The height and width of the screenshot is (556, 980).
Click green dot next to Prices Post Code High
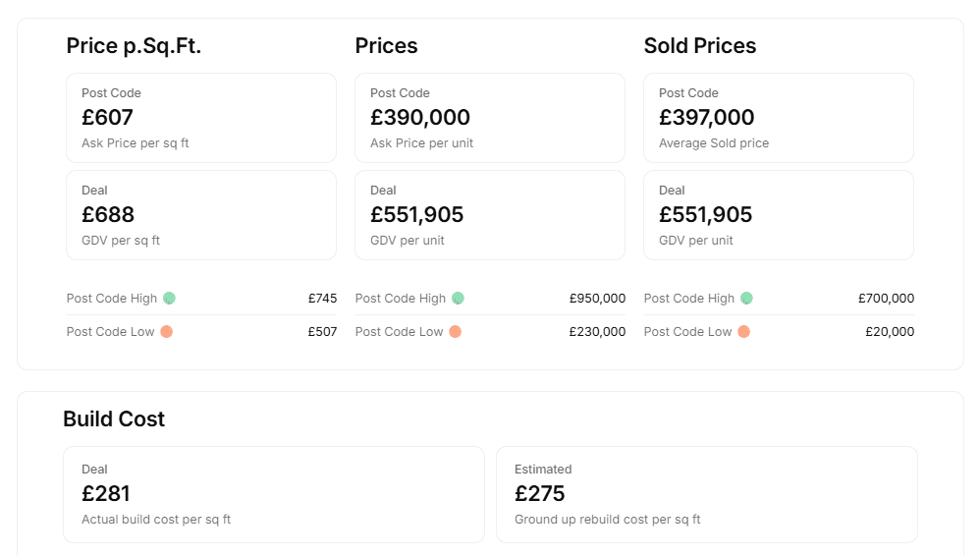click(x=459, y=299)
